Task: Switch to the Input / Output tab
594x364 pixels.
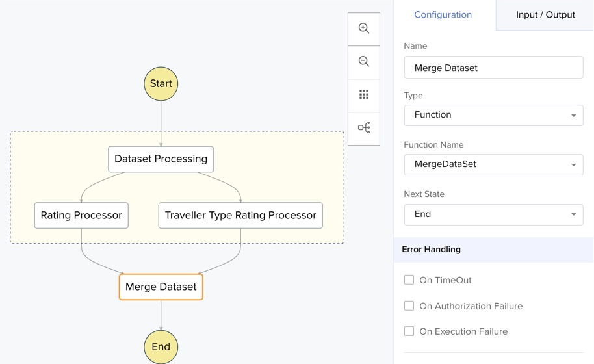Action: (x=545, y=15)
